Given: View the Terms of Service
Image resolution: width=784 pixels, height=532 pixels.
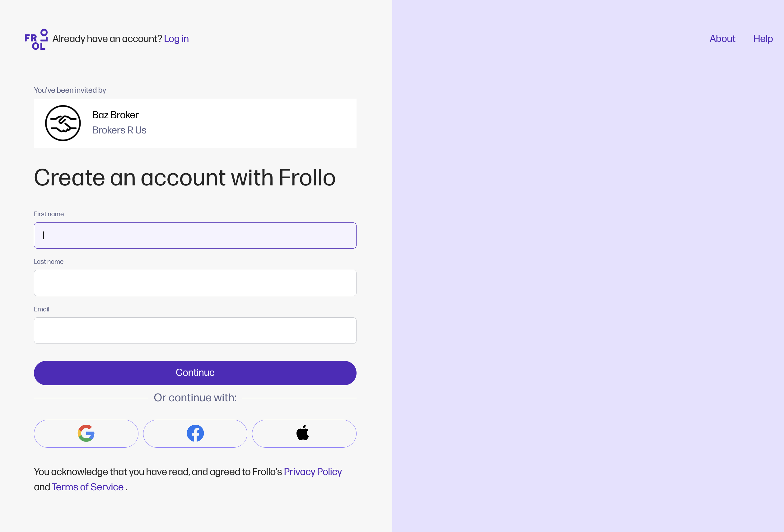Looking at the screenshot, I should tap(88, 487).
